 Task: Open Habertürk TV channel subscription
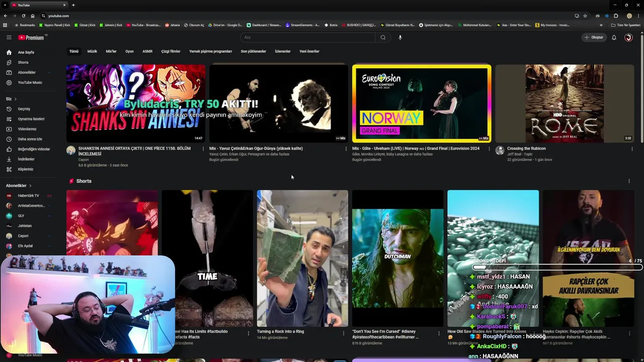tap(28, 196)
